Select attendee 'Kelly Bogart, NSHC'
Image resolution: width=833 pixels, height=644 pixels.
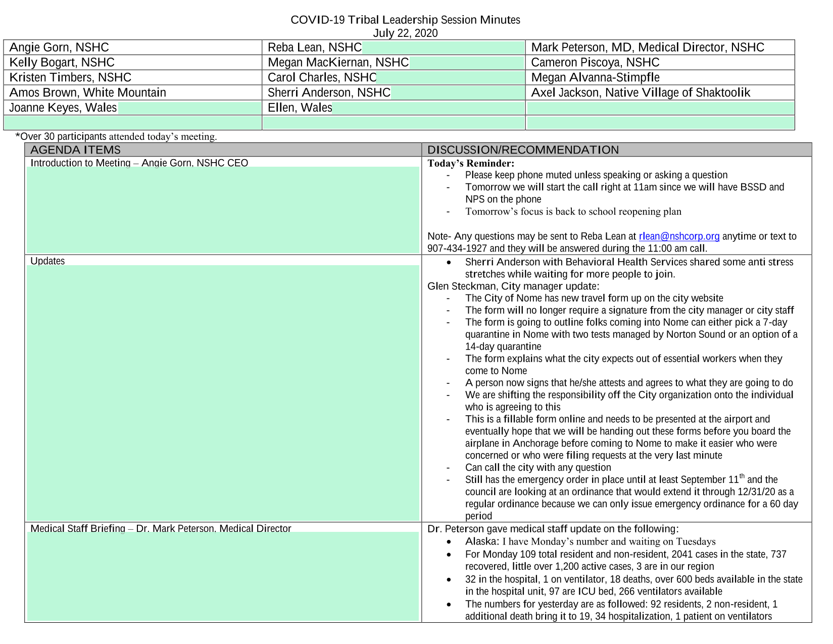(x=62, y=63)
